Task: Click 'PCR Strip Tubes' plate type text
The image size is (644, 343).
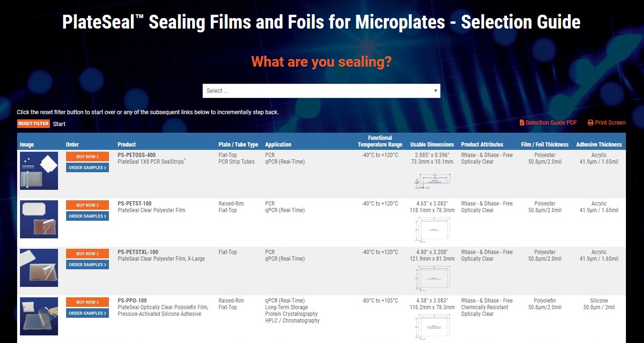Action: [x=236, y=162]
